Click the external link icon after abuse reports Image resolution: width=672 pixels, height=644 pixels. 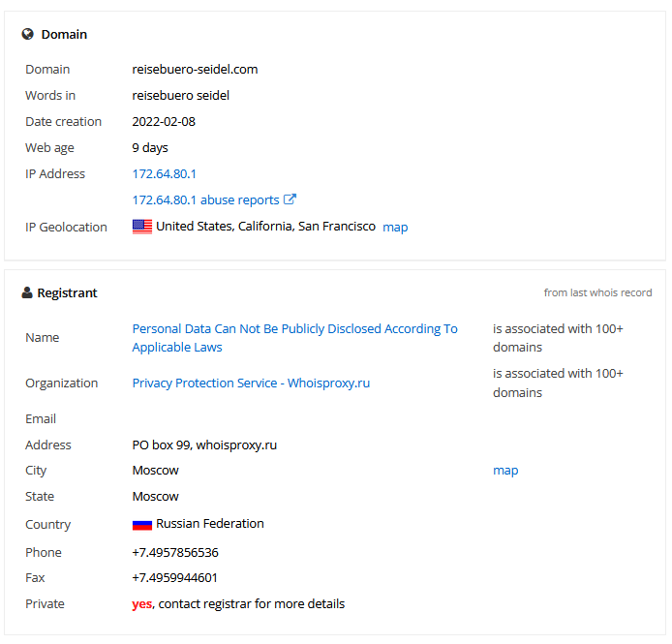tap(290, 199)
